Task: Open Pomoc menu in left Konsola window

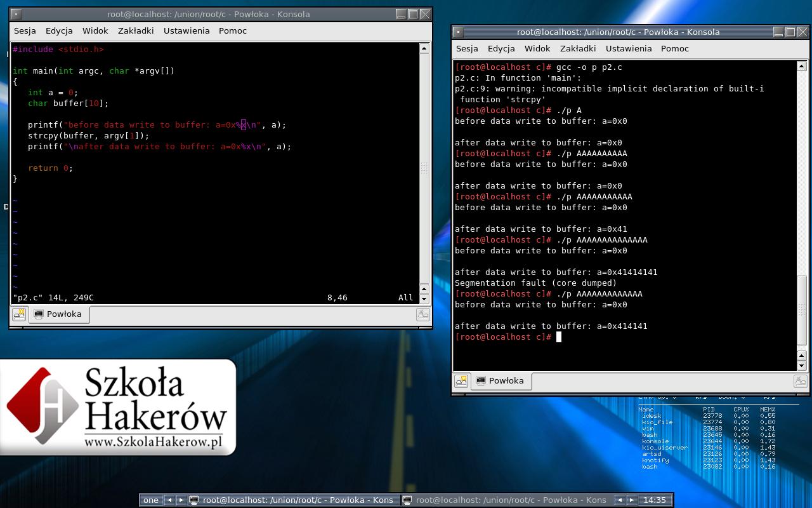Action: [x=233, y=30]
